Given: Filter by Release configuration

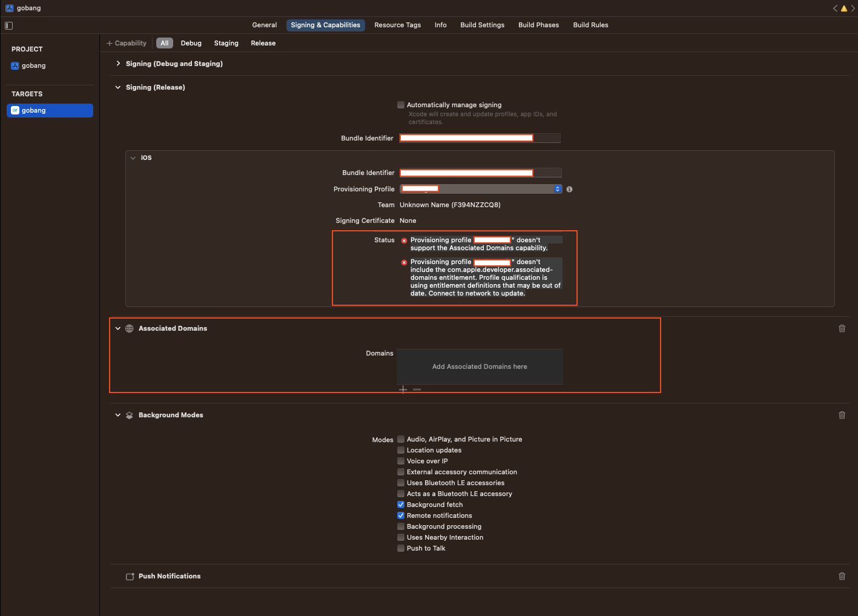Looking at the screenshot, I should (x=263, y=43).
